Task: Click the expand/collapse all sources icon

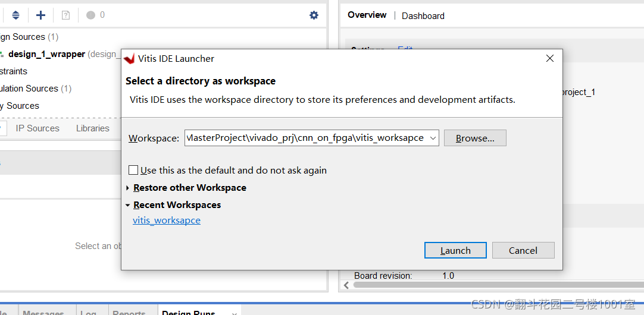Action: pyautogui.click(x=15, y=15)
